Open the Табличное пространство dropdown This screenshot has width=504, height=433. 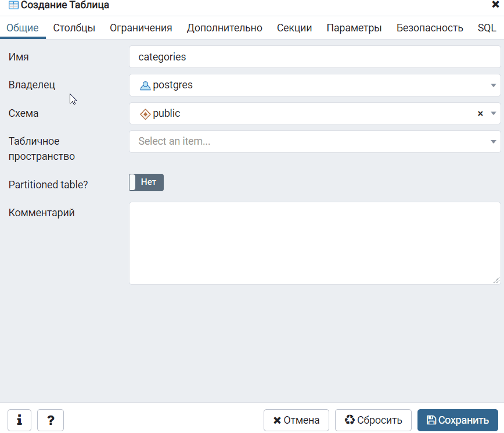314,142
